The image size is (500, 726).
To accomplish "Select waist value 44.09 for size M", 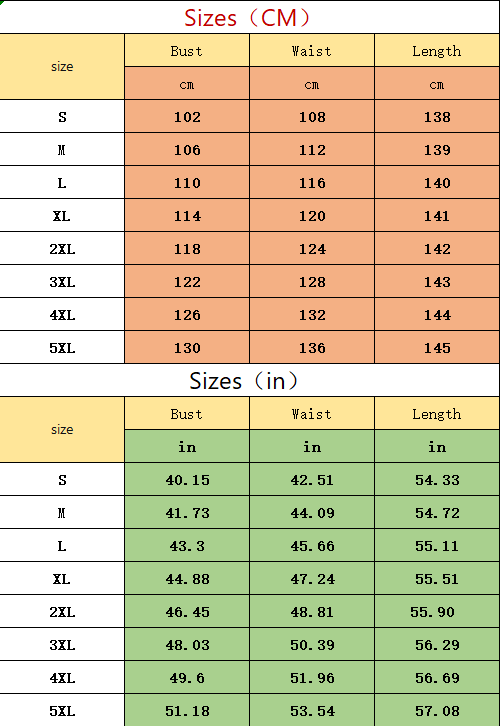I will coord(312,512).
